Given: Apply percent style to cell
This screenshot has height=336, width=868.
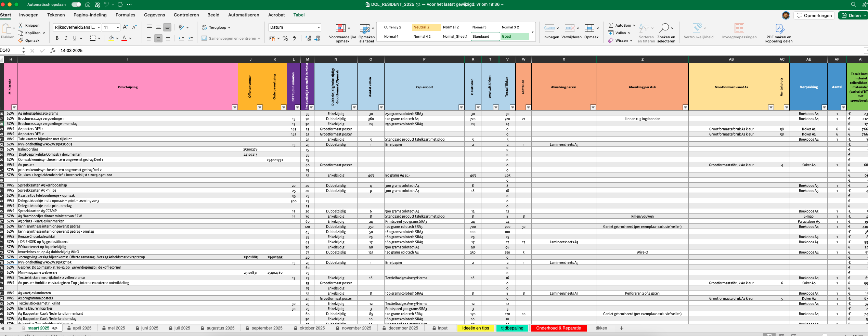Looking at the screenshot, I should pos(285,38).
